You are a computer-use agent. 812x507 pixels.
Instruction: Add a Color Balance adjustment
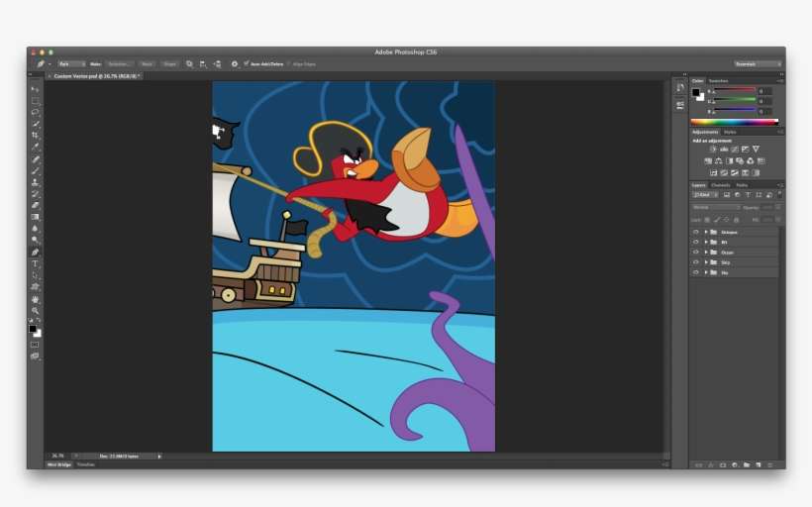pyautogui.click(x=718, y=161)
